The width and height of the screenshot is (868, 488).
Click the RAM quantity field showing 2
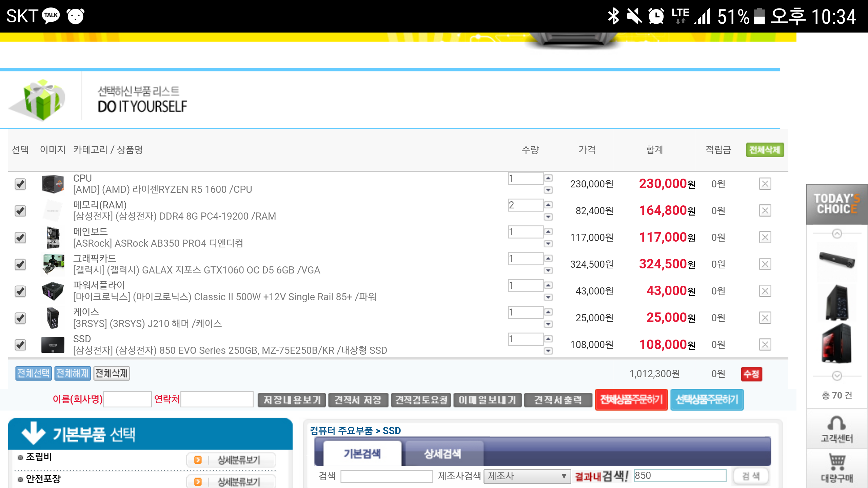526,205
